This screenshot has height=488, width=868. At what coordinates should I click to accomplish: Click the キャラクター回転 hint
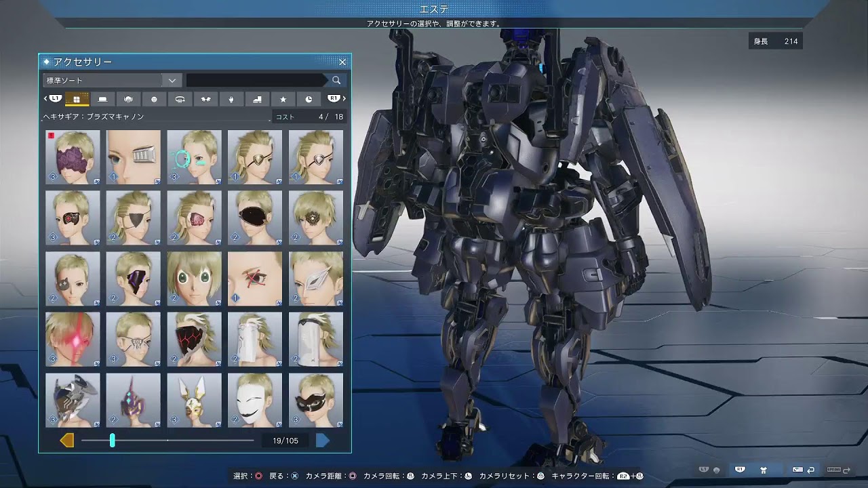(597, 476)
